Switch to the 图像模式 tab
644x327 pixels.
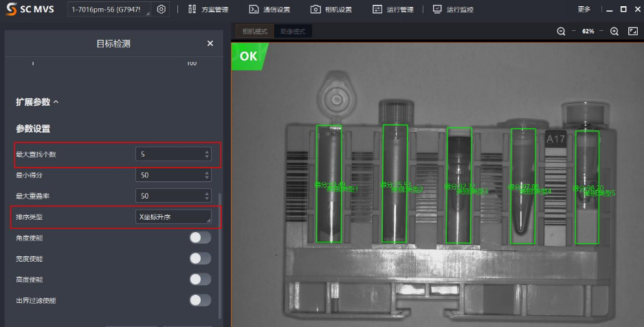pos(293,32)
